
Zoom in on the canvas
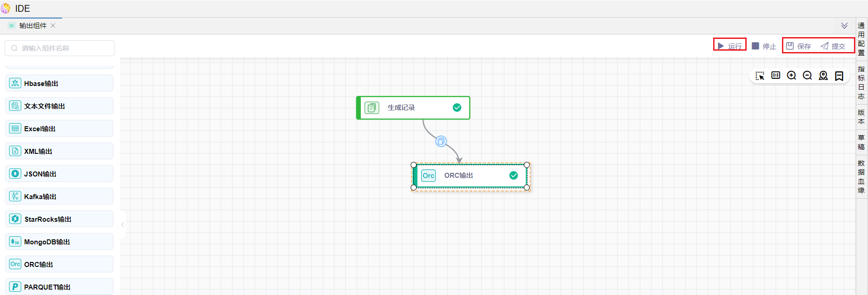click(791, 76)
